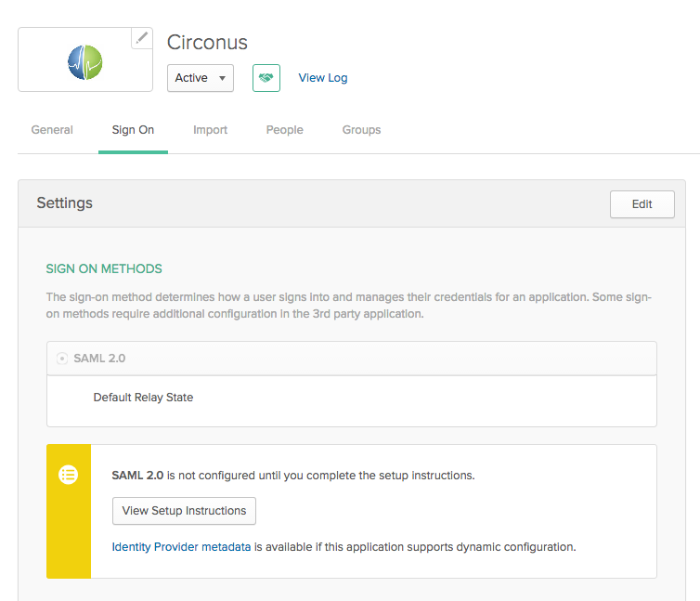700x601 pixels.
Task: Click the Settings panel header
Action: tap(65, 203)
